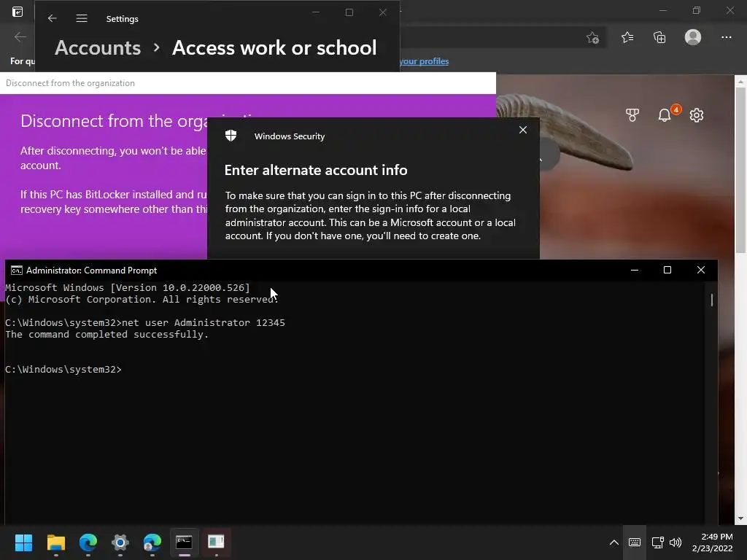The height and width of the screenshot is (560, 747).
Task: Close the Edge browser window
Action: pyautogui.click(x=729, y=10)
